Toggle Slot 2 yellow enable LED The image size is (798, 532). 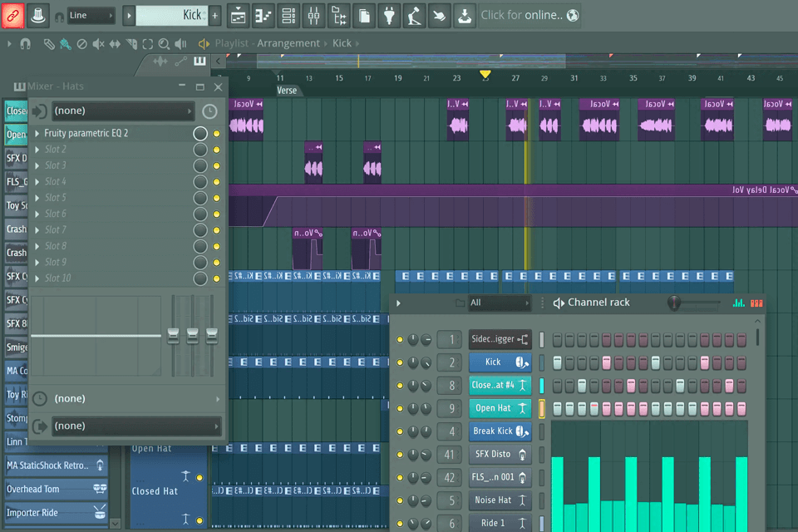tap(216, 150)
